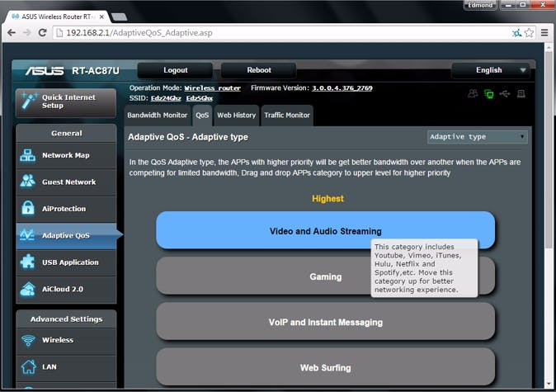Click the browser forward arrow

coord(27,33)
